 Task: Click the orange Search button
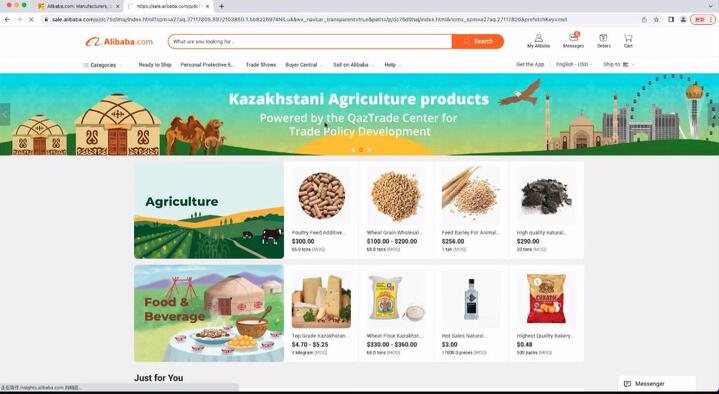(478, 41)
